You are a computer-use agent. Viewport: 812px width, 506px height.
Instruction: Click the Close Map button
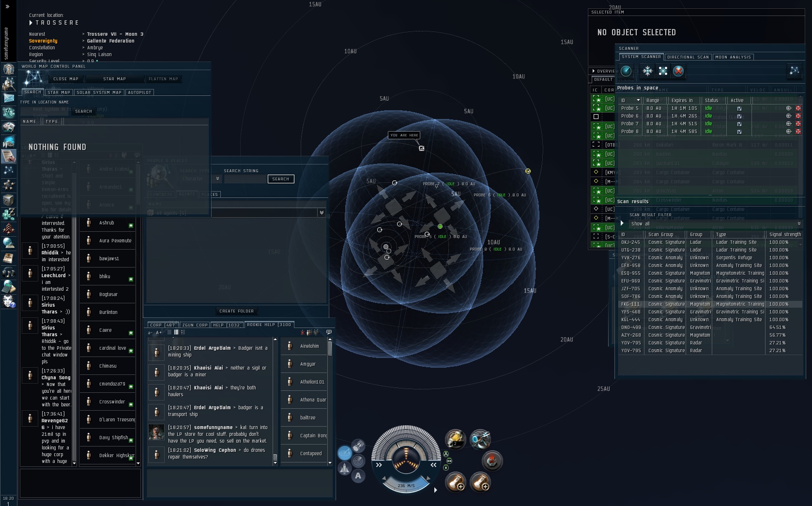click(x=66, y=79)
